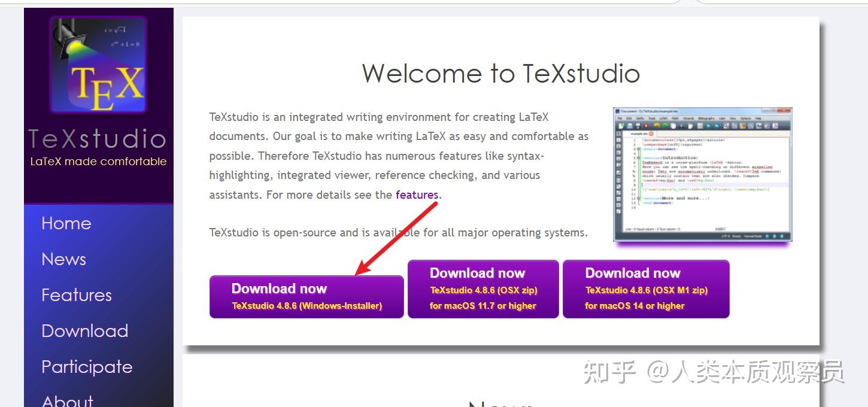The height and width of the screenshot is (407, 868).
Task: Click the Undo arrow in the editor toolbar
Action: click(655, 125)
